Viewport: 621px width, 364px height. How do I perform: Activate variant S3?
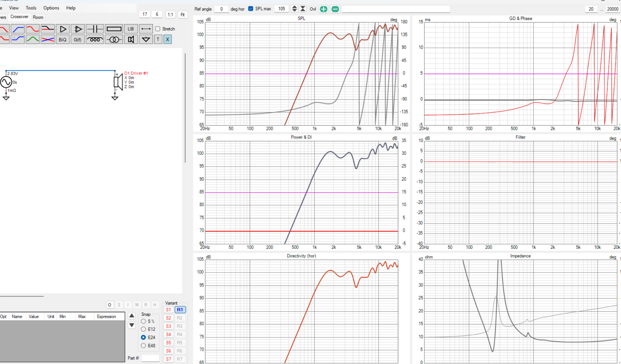[x=169, y=326]
